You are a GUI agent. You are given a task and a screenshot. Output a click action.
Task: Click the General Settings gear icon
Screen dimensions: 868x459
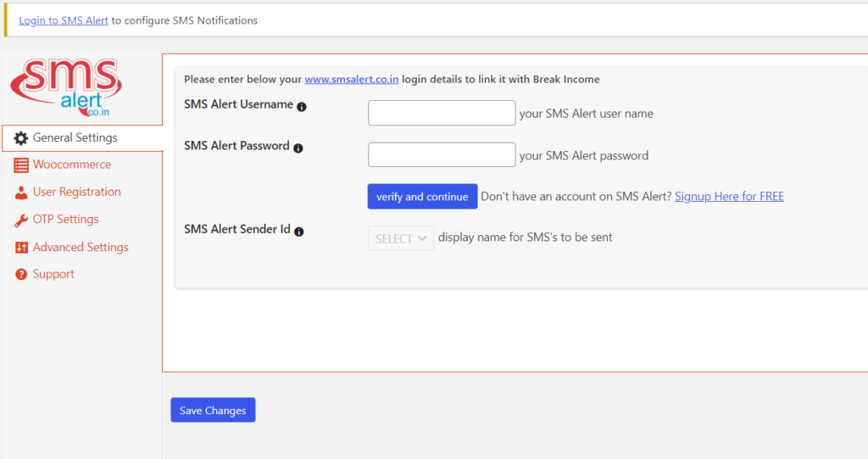pyautogui.click(x=21, y=138)
